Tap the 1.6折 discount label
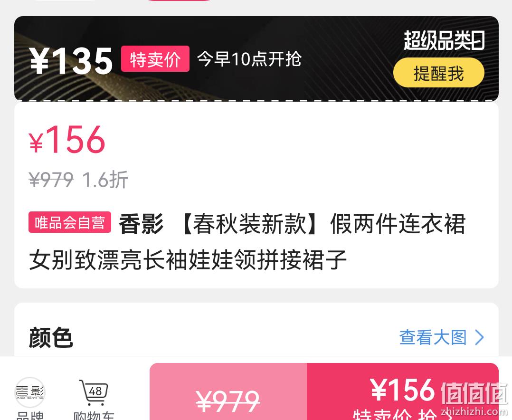512x420 pixels. [105, 179]
